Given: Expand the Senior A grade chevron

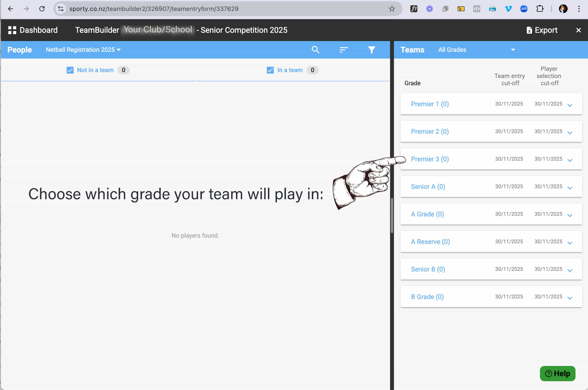Looking at the screenshot, I should (x=570, y=188).
